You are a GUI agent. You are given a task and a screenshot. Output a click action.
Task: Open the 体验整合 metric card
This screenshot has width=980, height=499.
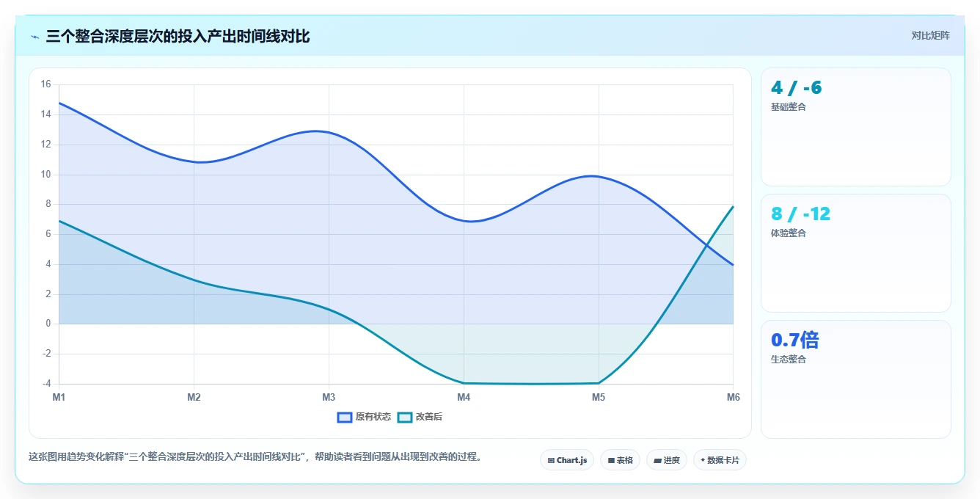point(856,253)
